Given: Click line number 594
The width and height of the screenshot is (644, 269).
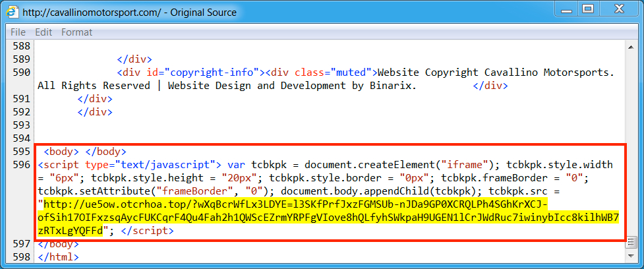Looking at the screenshot, I should pos(22,138).
